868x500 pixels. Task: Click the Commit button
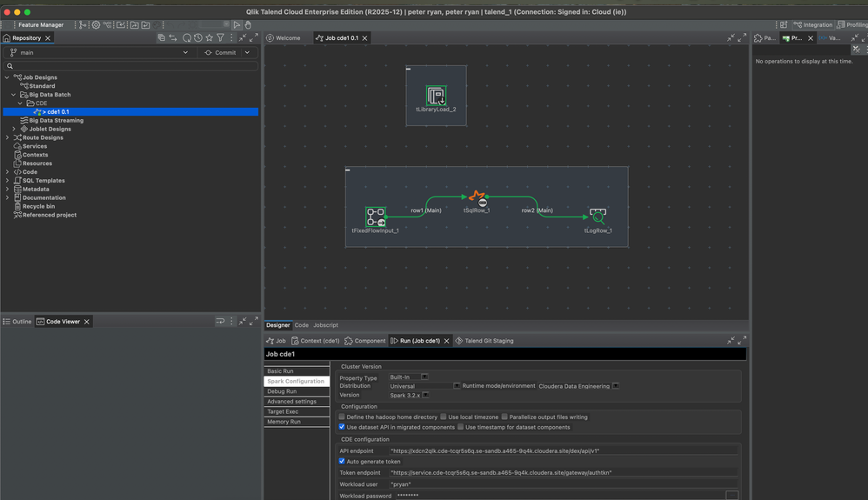tap(220, 52)
